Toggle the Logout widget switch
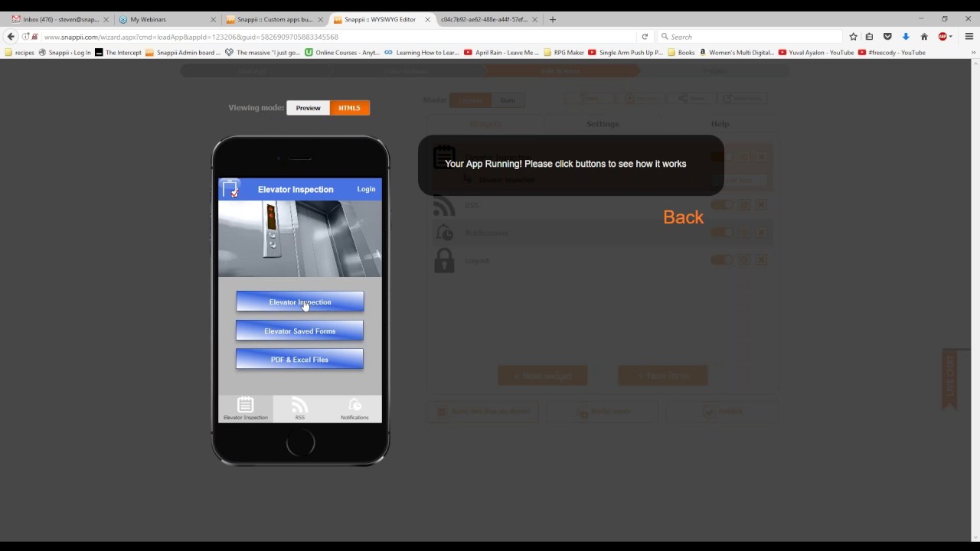Screen dimensions: 980x551 pyautogui.click(x=721, y=260)
